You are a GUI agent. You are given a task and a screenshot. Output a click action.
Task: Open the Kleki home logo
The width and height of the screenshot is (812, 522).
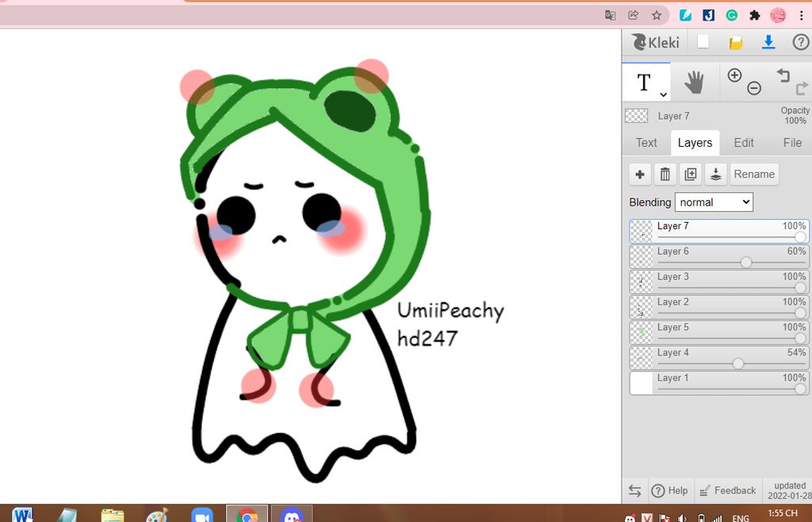(655, 42)
